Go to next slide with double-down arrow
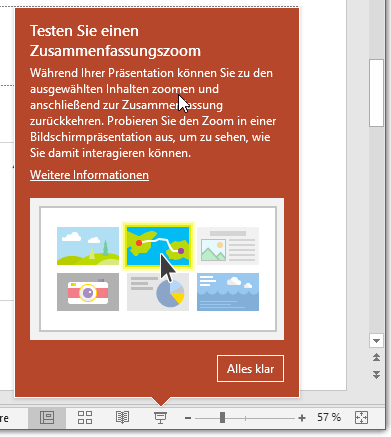Screen dimensions: 391x437 coord(376,375)
